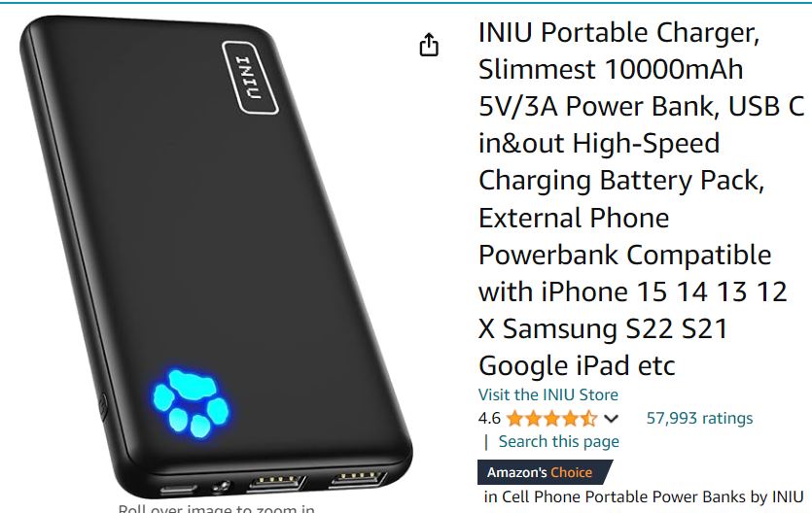Click the Amazon's Choice badge
Viewport: 812px width, 513px height.
pyautogui.click(x=545, y=472)
